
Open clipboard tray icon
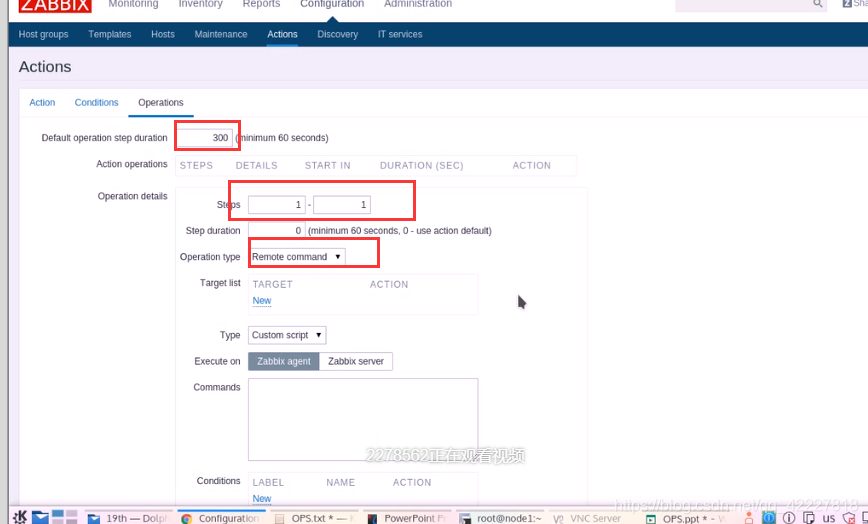pos(809,518)
